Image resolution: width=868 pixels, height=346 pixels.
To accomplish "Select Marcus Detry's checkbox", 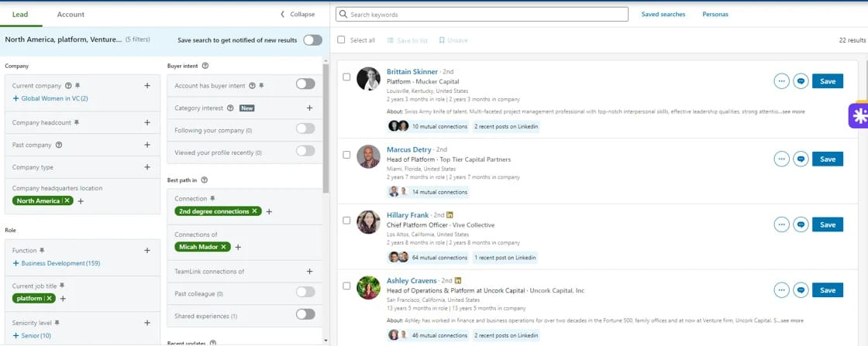I will [346, 155].
